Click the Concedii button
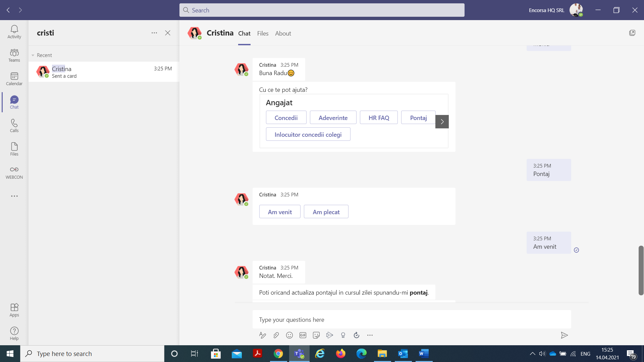Image resolution: width=644 pixels, height=362 pixels. point(286,118)
